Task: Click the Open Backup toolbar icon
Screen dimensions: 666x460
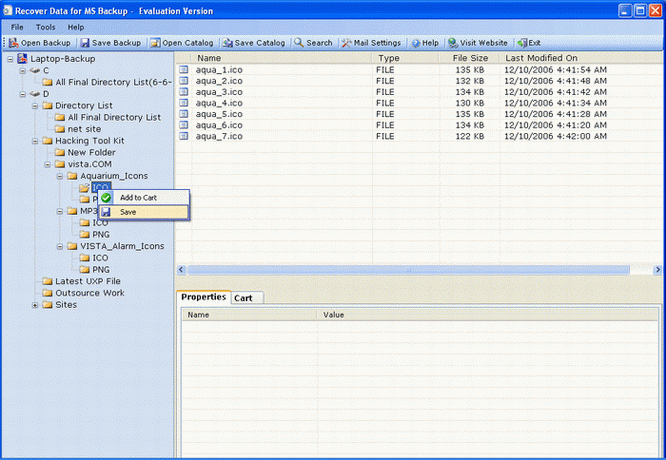Action: click(14, 43)
